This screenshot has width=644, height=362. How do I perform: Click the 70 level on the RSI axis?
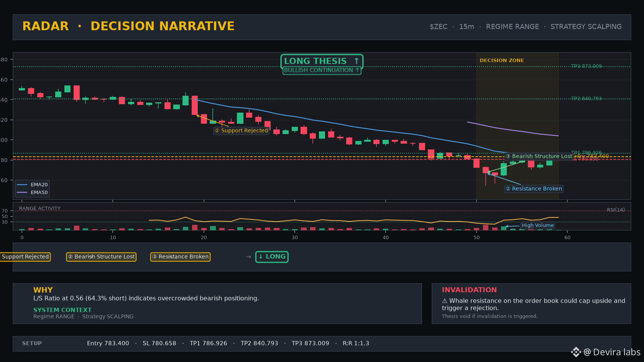[5, 211]
